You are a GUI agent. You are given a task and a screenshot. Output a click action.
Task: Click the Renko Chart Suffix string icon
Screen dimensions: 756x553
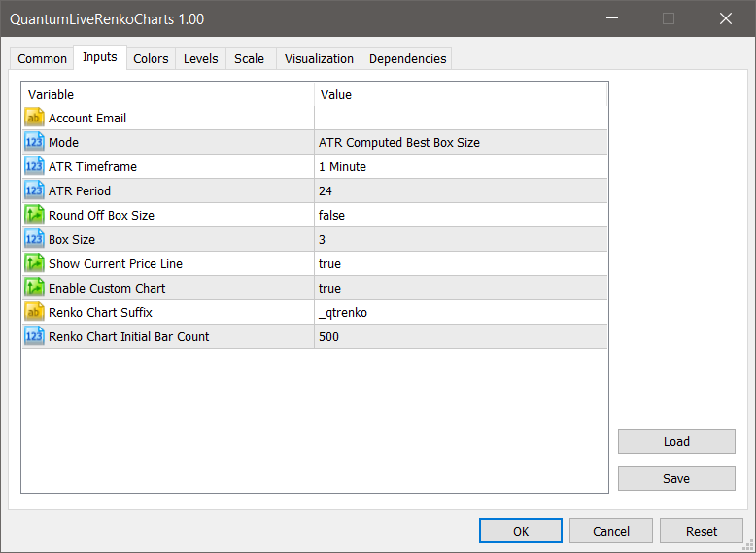click(x=34, y=312)
